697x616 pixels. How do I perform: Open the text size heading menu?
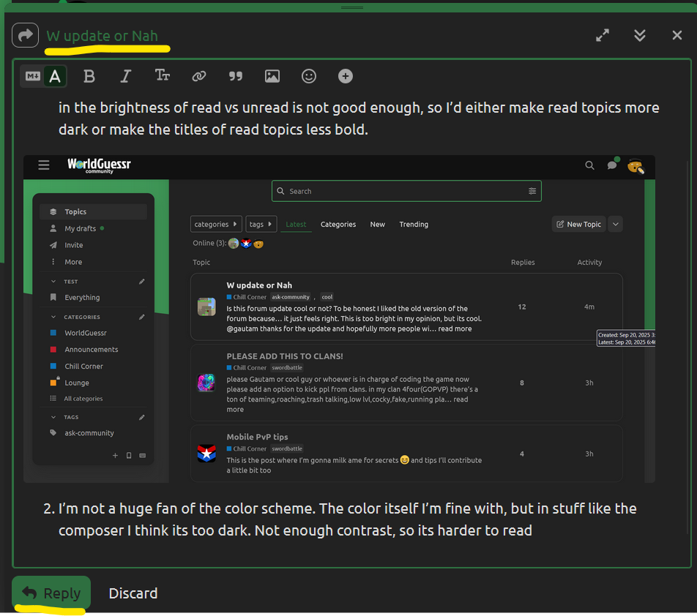(x=163, y=75)
